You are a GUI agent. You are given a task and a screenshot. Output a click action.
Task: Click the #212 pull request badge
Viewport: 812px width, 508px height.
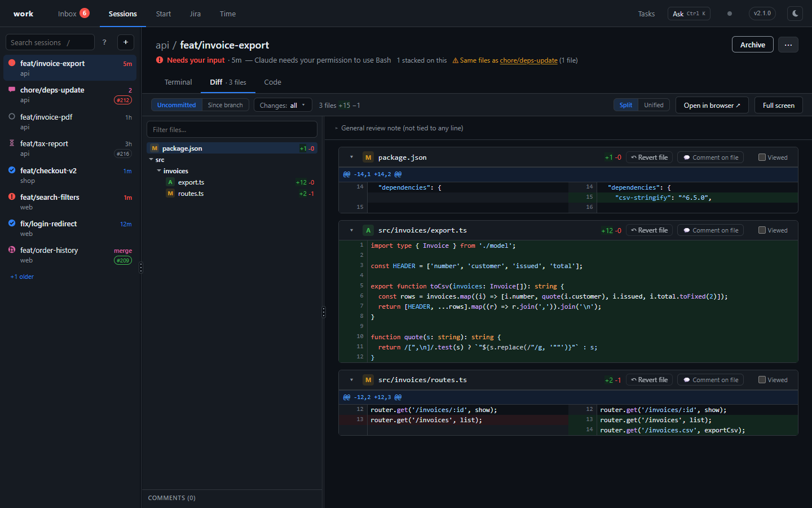[x=123, y=100]
